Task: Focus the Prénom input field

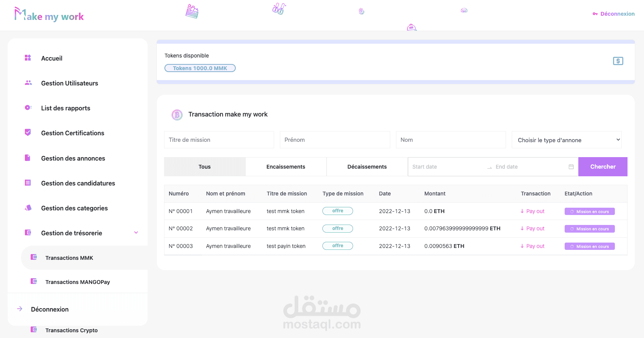Action: pos(335,140)
